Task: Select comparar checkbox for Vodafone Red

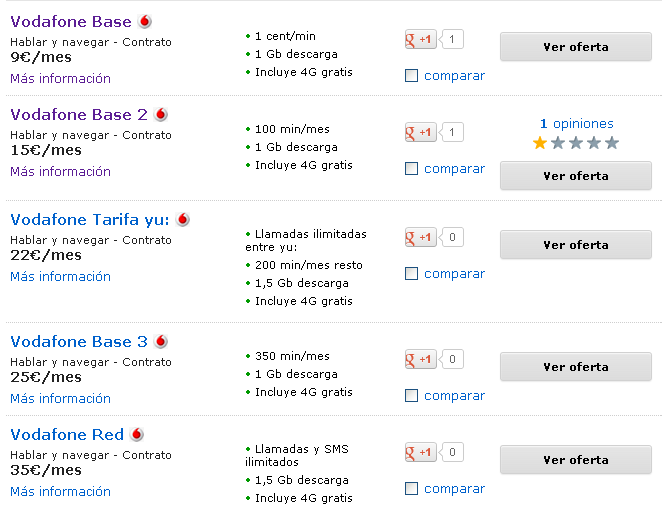Action: coord(411,488)
